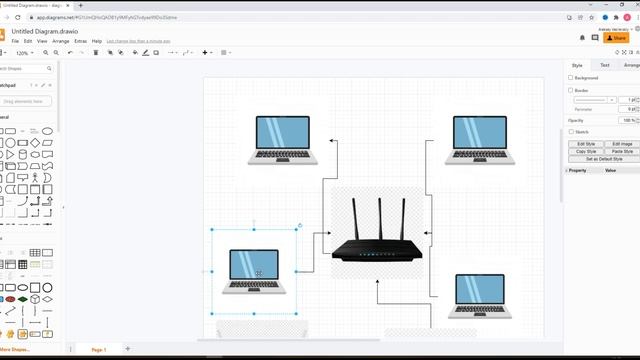Delete selection with the trash icon
This screenshot has width=640, height=360.
point(96,53)
